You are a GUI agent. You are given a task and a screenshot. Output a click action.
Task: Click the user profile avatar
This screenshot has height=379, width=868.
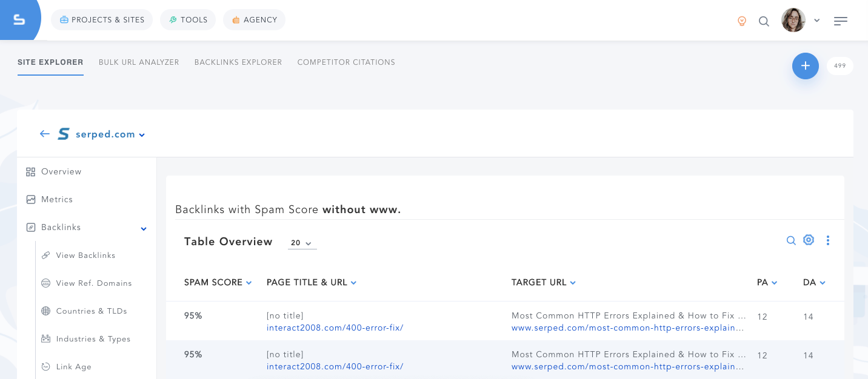click(x=793, y=20)
